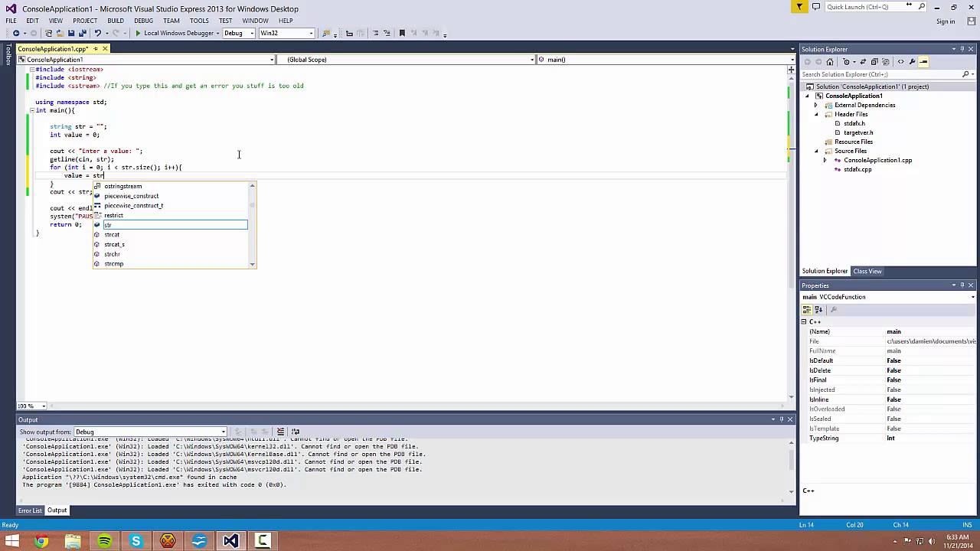
Task: Click Sign in link
Action: tap(946, 21)
